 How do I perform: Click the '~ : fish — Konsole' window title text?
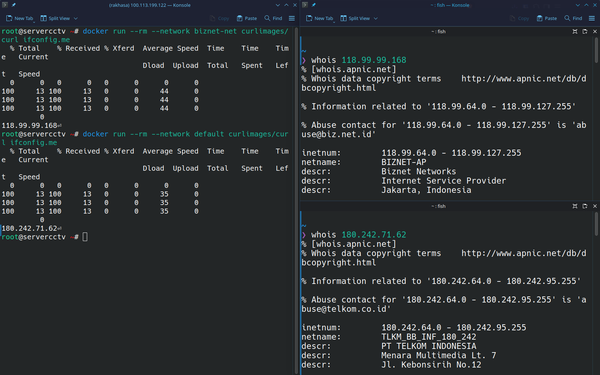pyautogui.click(x=450, y=5)
